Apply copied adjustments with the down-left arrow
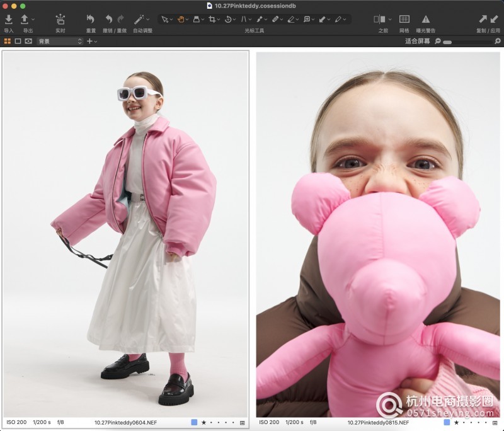The height and width of the screenshot is (431, 504). point(495,20)
